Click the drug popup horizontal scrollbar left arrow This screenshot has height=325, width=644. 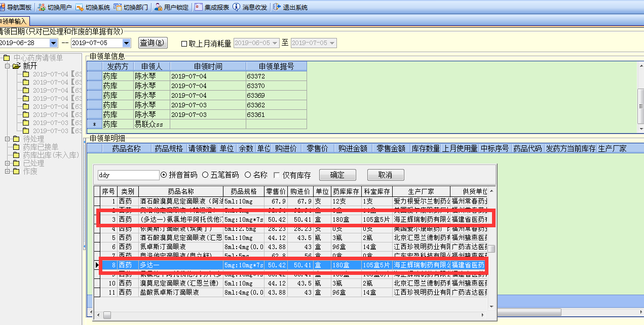click(98, 314)
